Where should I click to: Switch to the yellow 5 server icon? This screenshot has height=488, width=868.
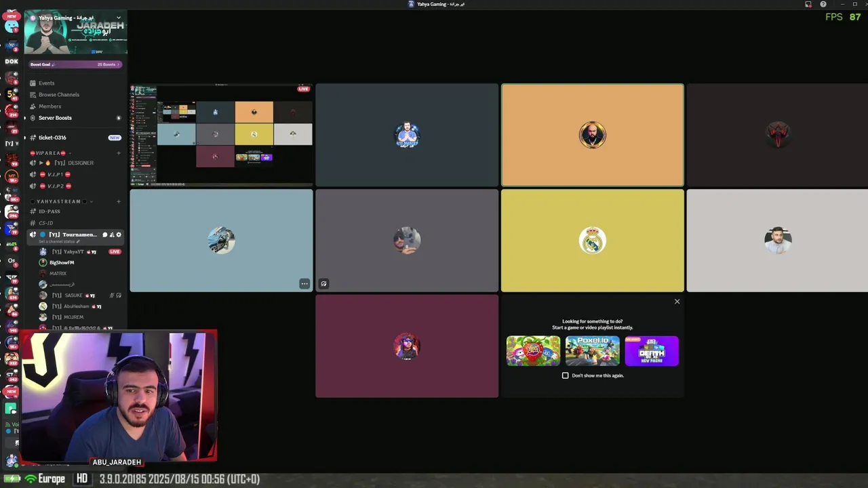[12, 94]
